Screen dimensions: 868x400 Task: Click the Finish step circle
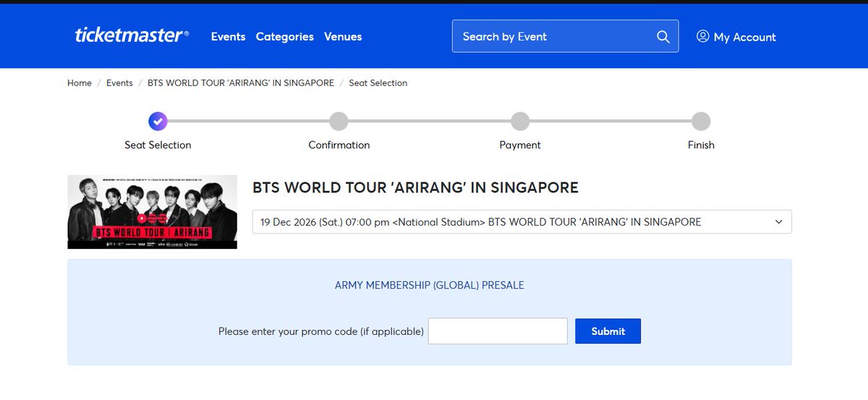tap(701, 122)
